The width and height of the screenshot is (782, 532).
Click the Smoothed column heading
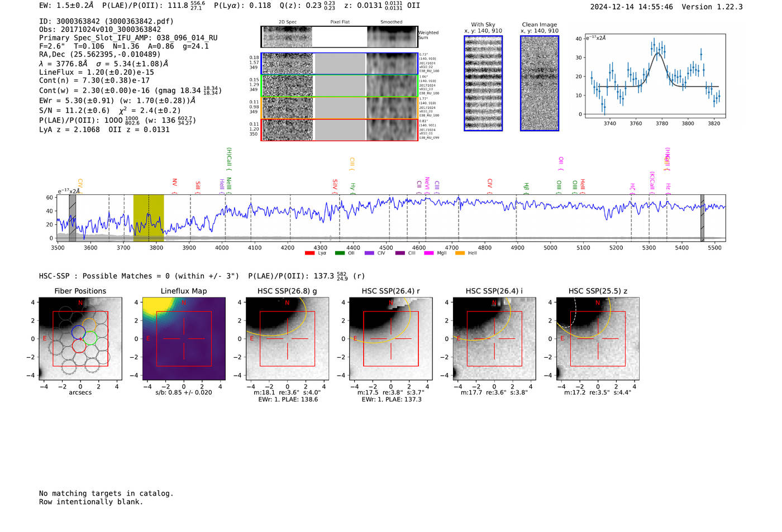pyautogui.click(x=391, y=22)
